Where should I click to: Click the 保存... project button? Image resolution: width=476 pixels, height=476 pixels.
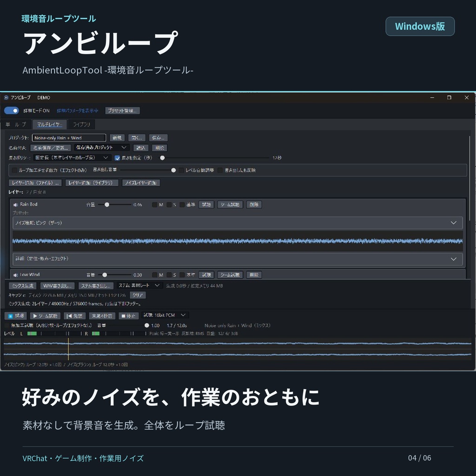(158, 138)
